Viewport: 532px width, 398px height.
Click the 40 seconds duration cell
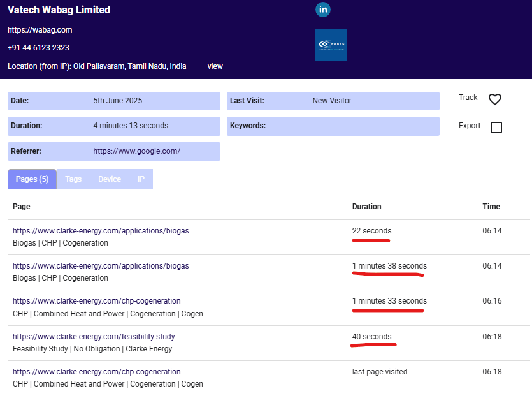click(371, 337)
